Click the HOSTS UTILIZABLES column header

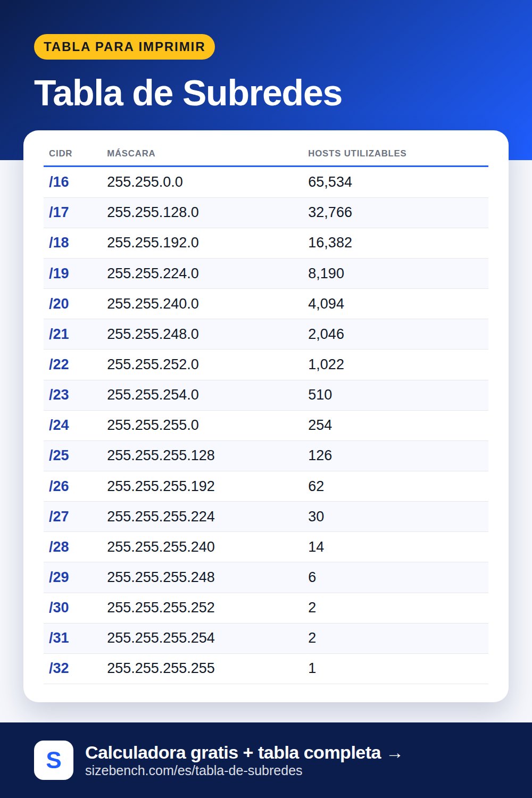[357, 153]
